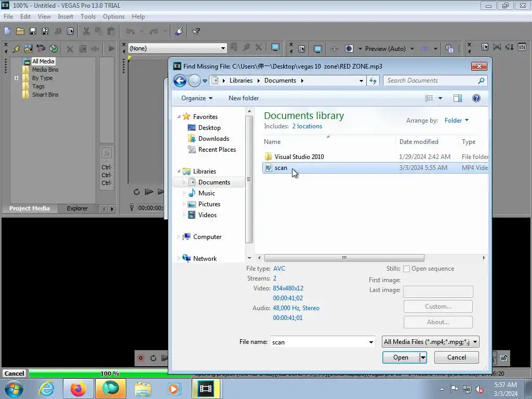Screen dimensions: 532x399
Task: Click the file list horizontal scrollbar thumb
Action: click(344, 258)
